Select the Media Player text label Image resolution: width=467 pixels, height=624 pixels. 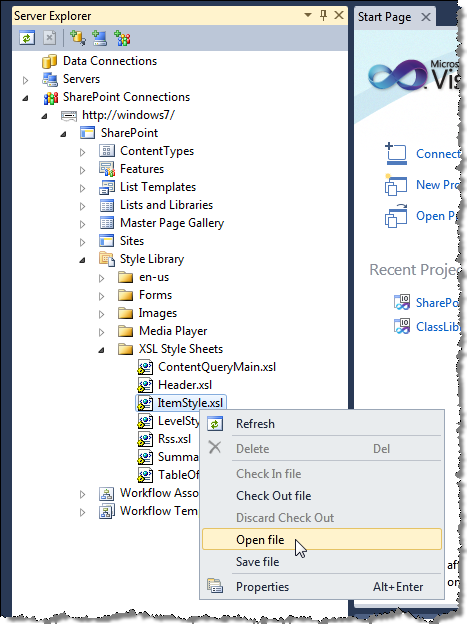(173, 331)
